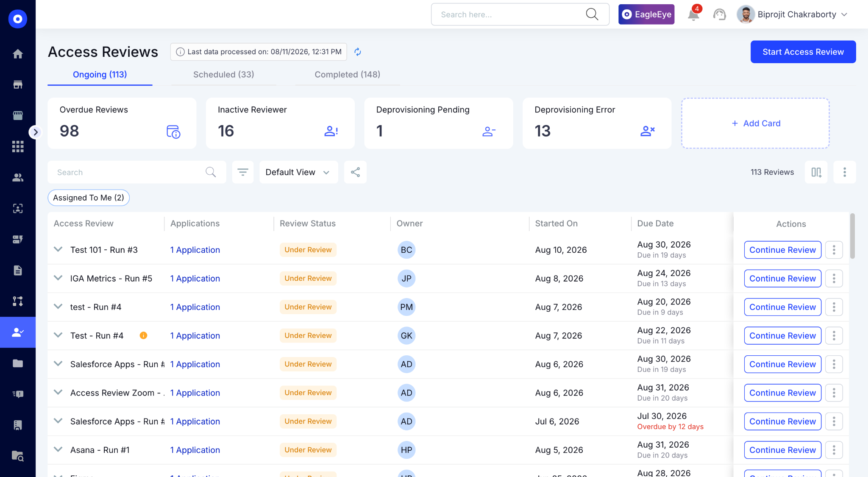Open the notifications bell icon
This screenshot has height=477, width=868.
[693, 14]
